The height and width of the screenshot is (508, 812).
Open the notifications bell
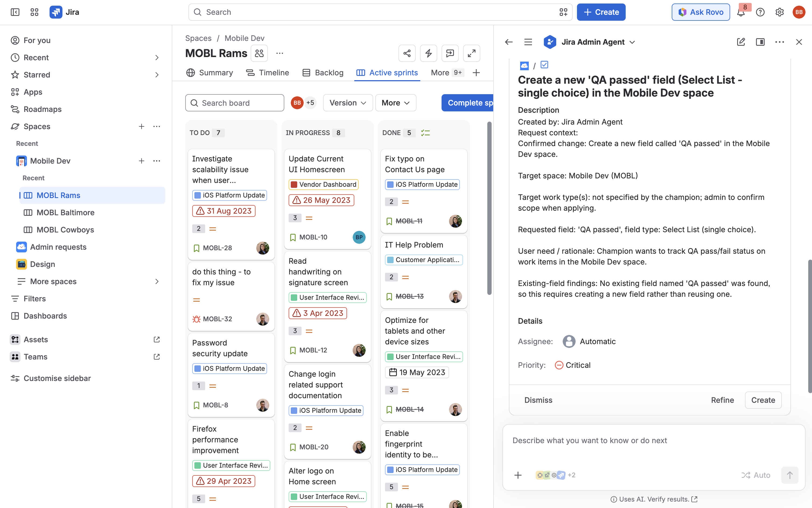741,12
